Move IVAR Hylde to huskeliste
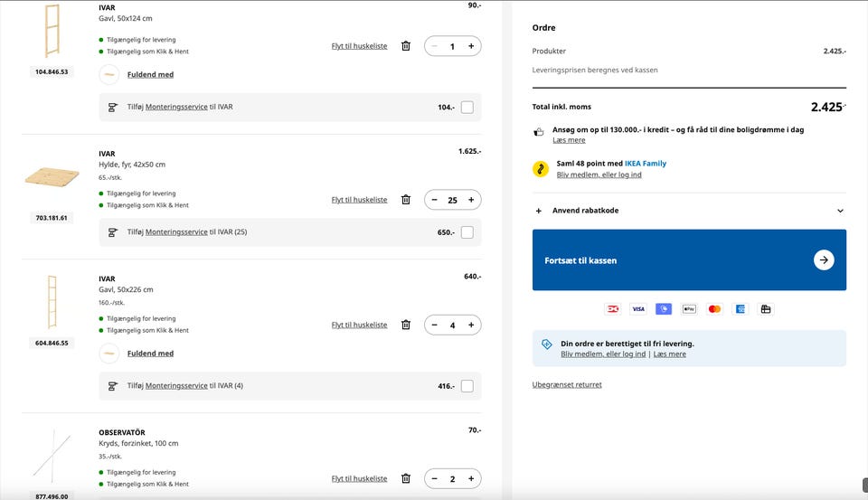 tap(359, 200)
